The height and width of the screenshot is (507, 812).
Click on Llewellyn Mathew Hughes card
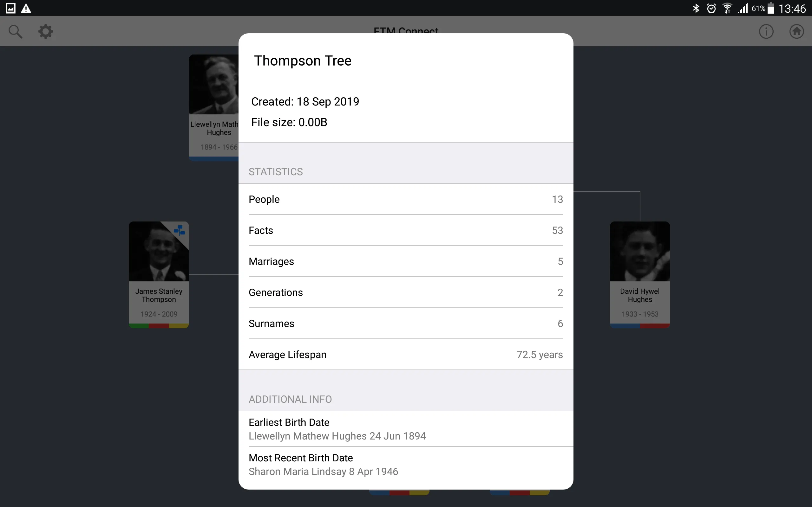(x=216, y=102)
